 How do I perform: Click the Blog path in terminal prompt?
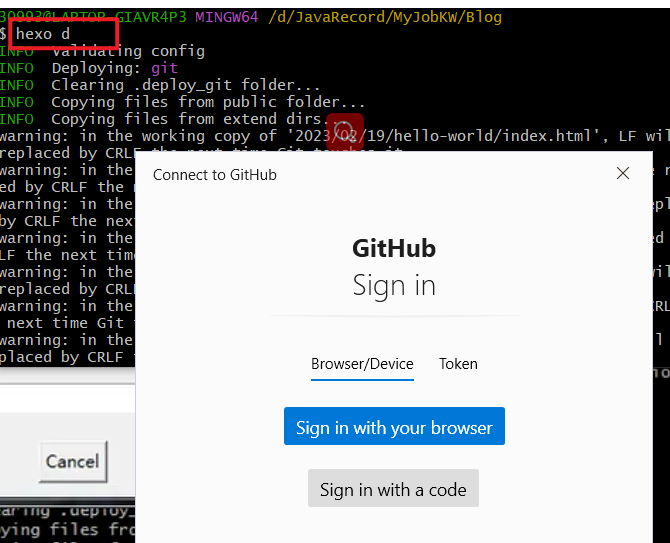(x=385, y=17)
